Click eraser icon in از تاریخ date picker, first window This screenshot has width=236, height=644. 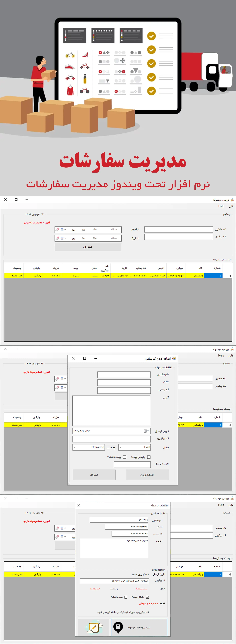tap(57, 230)
